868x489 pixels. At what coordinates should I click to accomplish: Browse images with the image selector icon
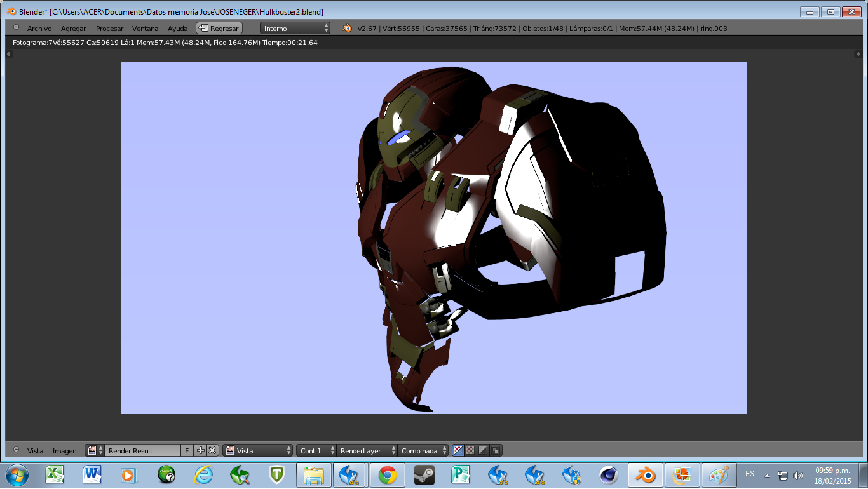(x=95, y=450)
